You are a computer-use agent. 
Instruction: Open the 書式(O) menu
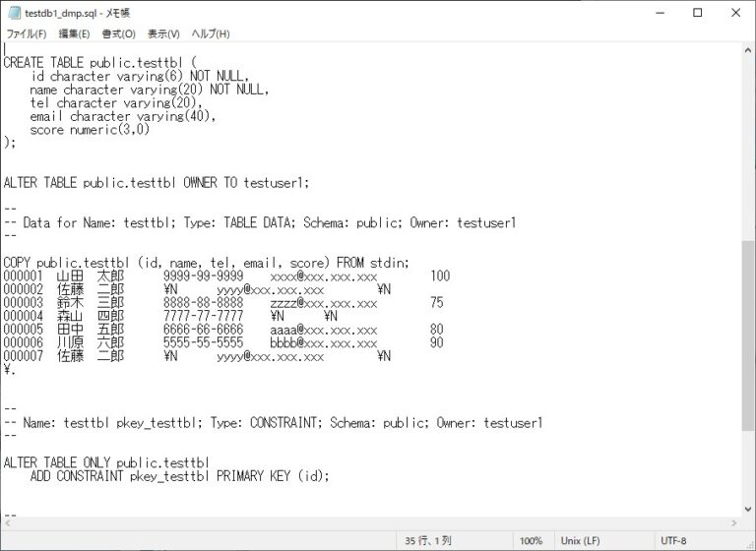[118, 33]
